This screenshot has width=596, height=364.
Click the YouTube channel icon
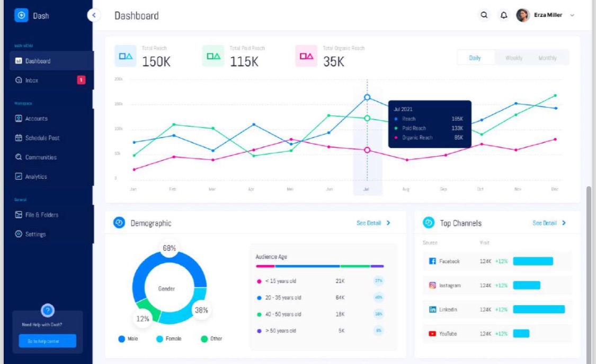[432, 334]
